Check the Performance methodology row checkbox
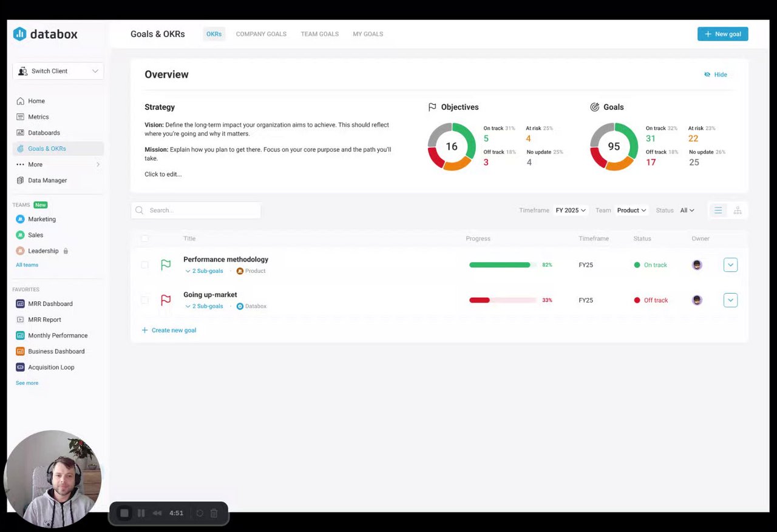 (144, 265)
